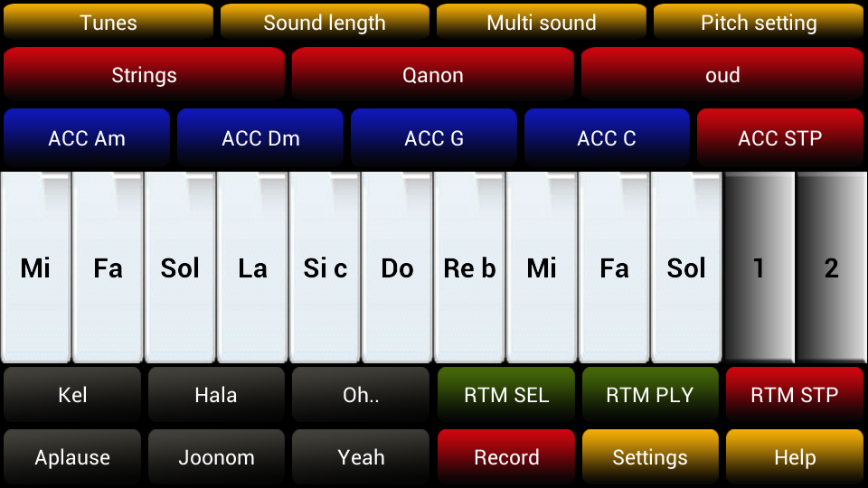
Task: Open the Tunes menu
Action: pyautogui.click(x=108, y=23)
